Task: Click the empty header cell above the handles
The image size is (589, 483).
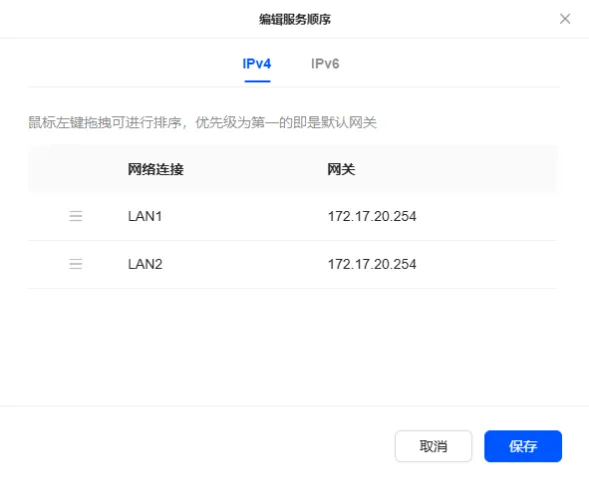Action: 76,169
